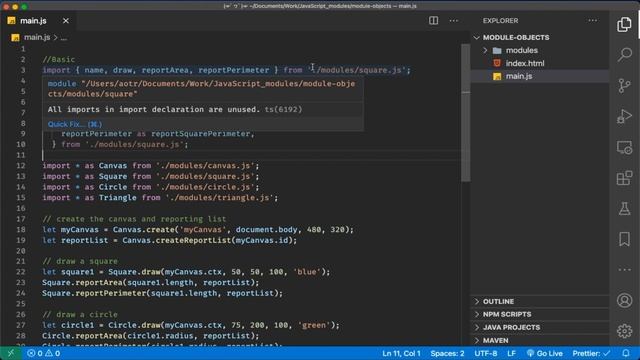Image resolution: width=640 pixels, height=360 pixels.
Task: Click the Quick Fix link in hover
Action: pos(75,124)
